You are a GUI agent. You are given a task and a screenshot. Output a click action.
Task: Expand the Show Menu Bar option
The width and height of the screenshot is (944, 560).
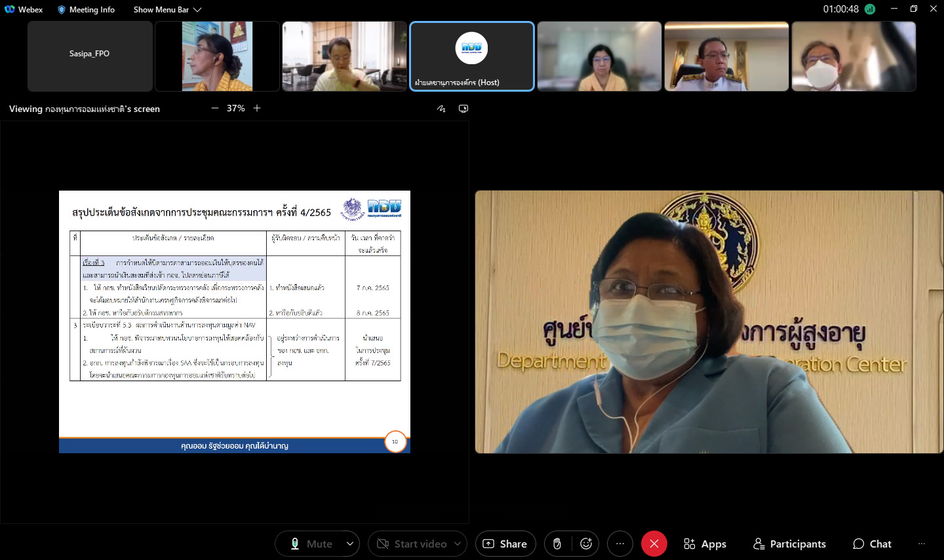168,10
